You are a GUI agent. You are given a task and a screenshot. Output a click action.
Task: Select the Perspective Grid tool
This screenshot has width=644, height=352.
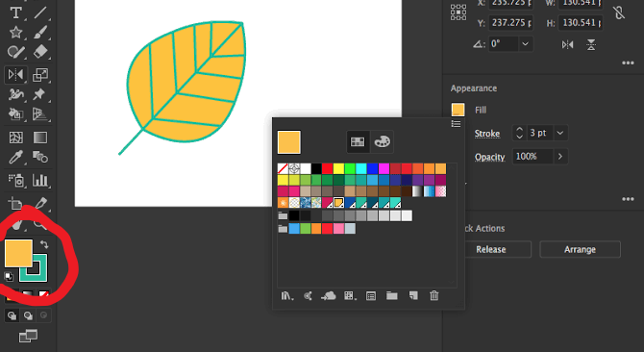click(39, 113)
